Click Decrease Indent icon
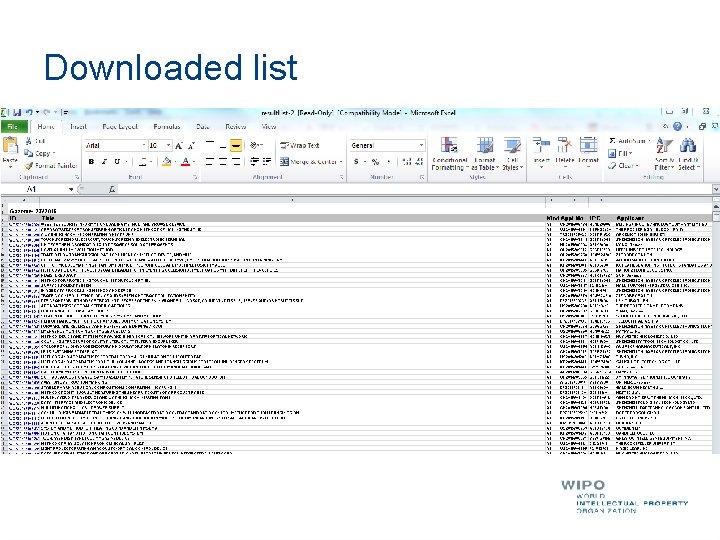Image resolution: width=720 pixels, height=540 pixels. pyautogui.click(x=254, y=162)
